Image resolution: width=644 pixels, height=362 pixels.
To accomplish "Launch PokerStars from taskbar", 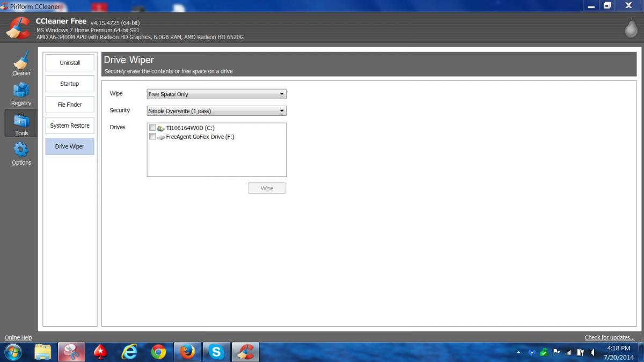I will (100, 352).
